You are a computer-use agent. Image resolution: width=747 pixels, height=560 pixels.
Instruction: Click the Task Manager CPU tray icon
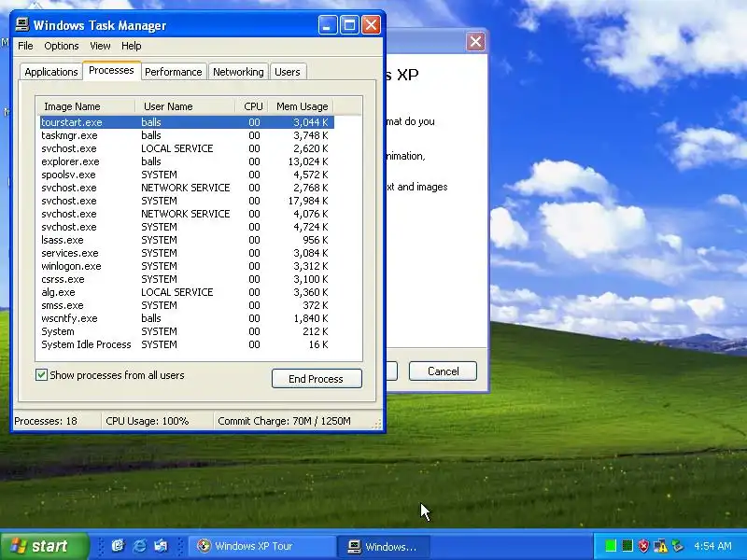click(x=627, y=546)
